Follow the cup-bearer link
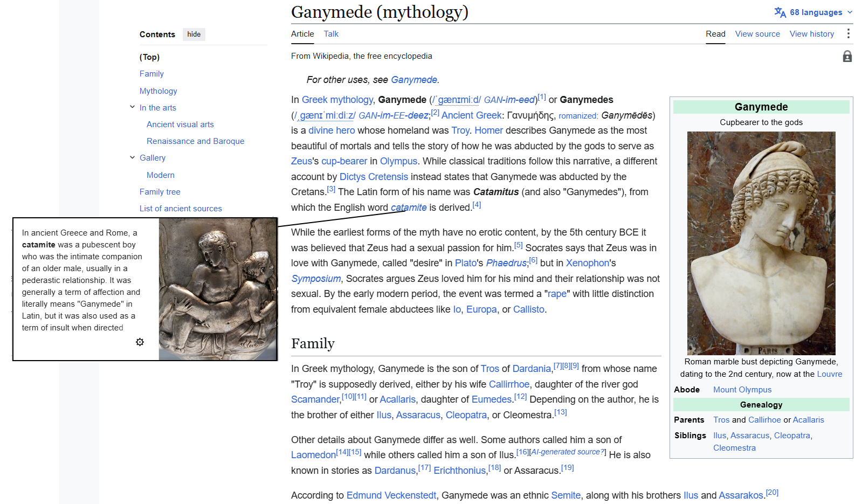The width and height of the screenshot is (862, 504). point(344,161)
